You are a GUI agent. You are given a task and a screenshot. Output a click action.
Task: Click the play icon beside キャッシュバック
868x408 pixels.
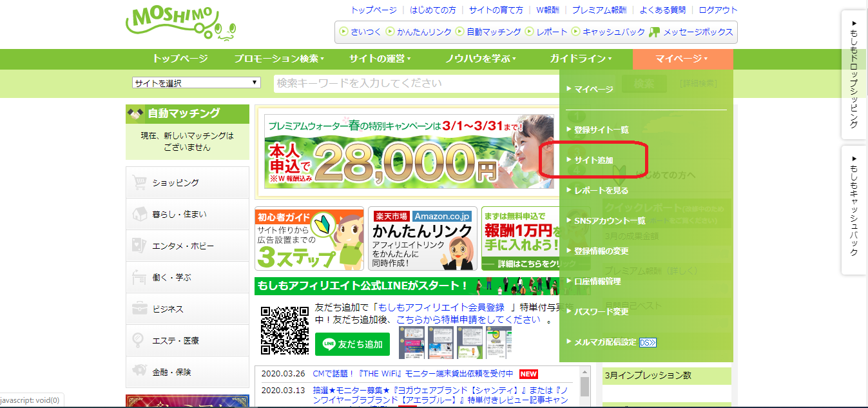coord(575,32)
